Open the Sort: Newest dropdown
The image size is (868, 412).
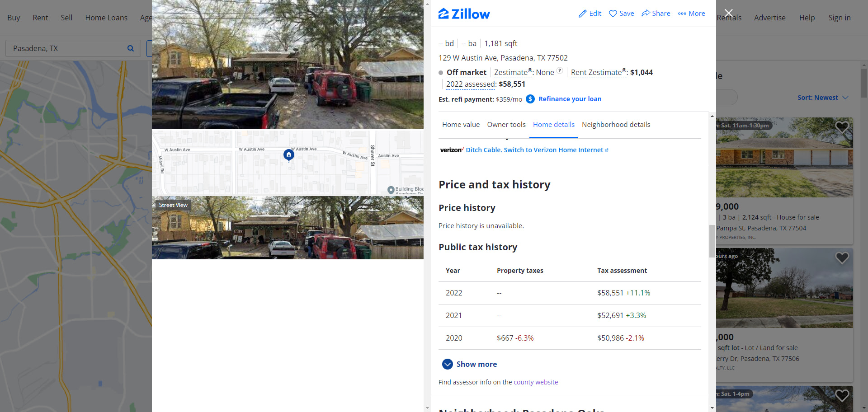823,98
